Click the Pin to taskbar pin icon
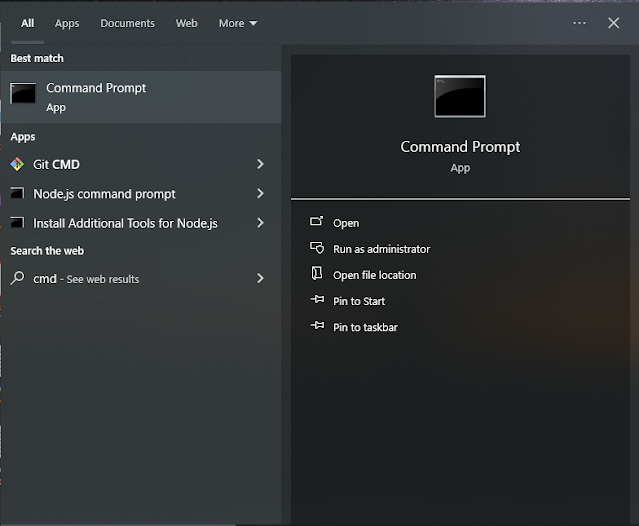 point(317,326)
